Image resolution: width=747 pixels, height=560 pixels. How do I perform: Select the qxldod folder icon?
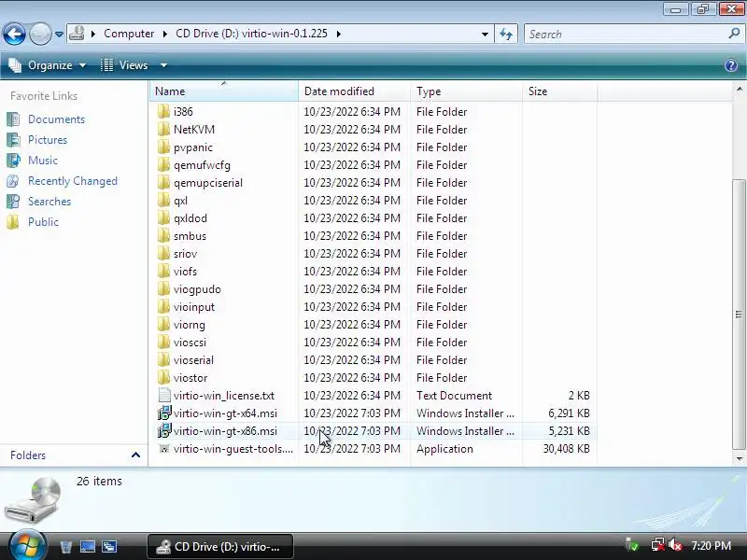[x=163, y=218]
